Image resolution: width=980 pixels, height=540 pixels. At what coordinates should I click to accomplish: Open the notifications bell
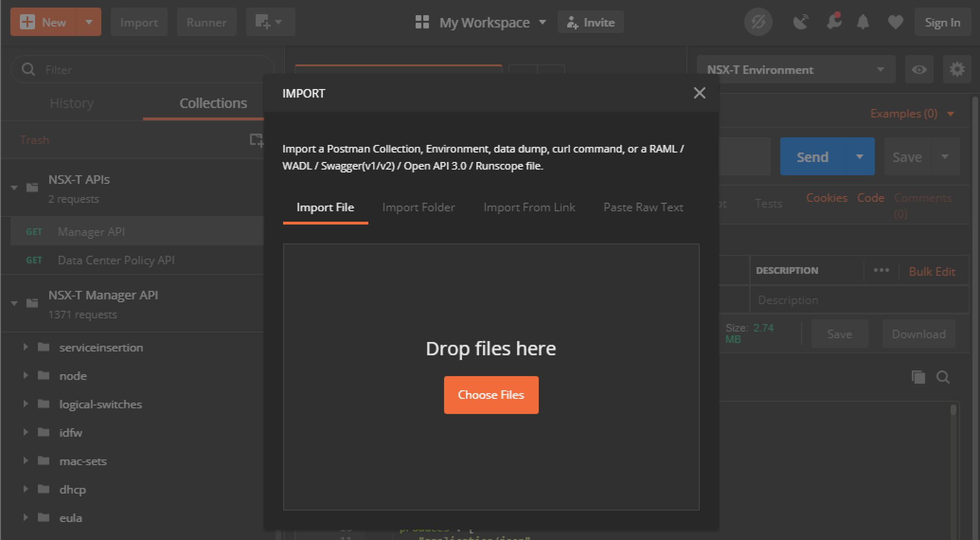click(863, 22)
